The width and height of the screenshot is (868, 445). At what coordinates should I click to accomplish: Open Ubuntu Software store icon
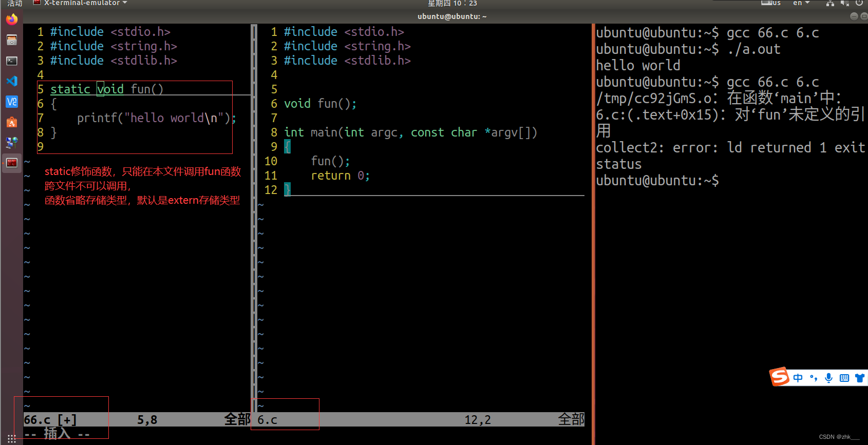(x=11, y=122)
